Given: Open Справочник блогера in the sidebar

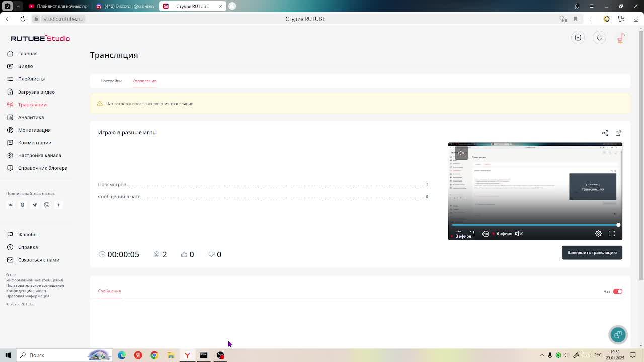Looking at the screenshot, I should [42, 168].
